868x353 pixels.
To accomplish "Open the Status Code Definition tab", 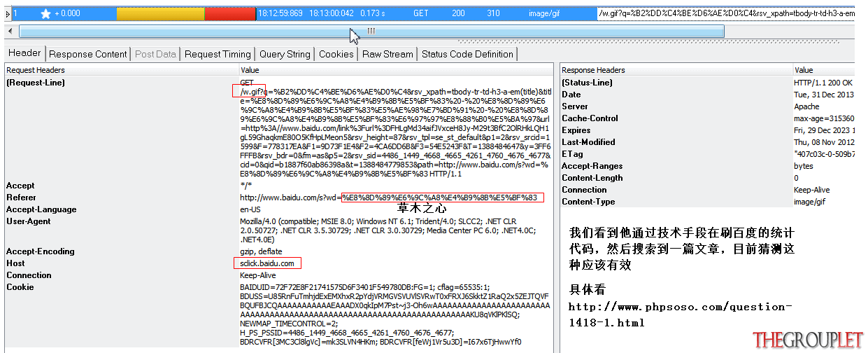I will pyautogui.click(x=467, y=54).
